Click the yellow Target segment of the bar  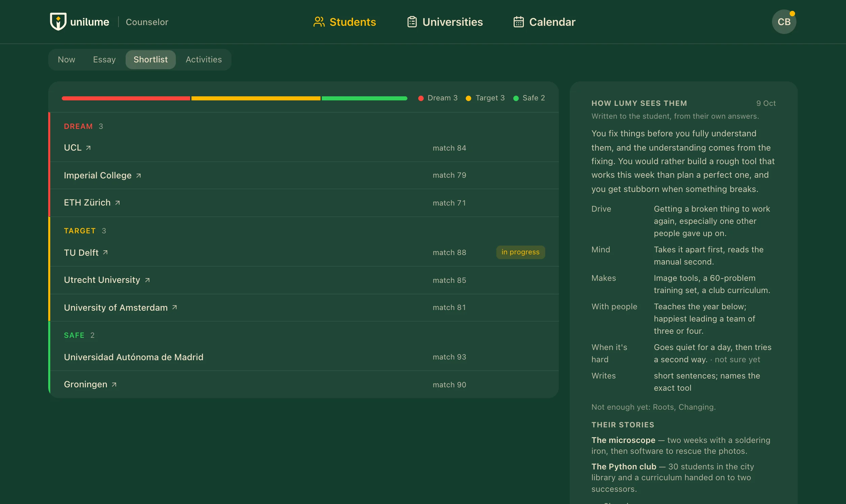tap(256, 98)
